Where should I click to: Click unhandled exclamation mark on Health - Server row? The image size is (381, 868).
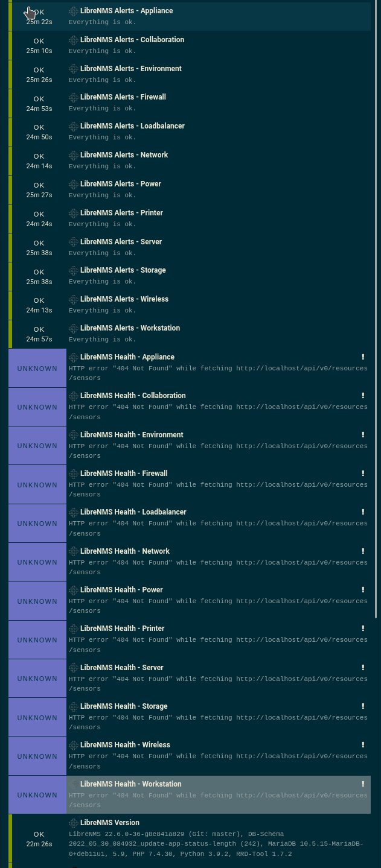363,667
